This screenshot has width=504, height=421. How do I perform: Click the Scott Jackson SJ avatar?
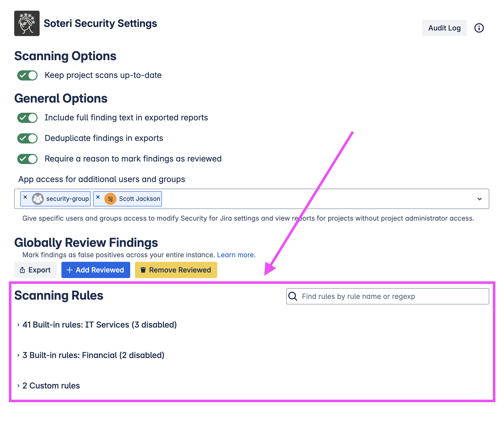point(110,199)
